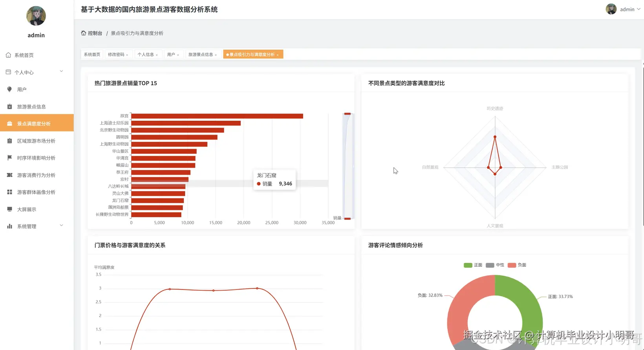Click the 八达岭长城 axis label
Screen dimensions: 644x350
click(x=118, y=186)
